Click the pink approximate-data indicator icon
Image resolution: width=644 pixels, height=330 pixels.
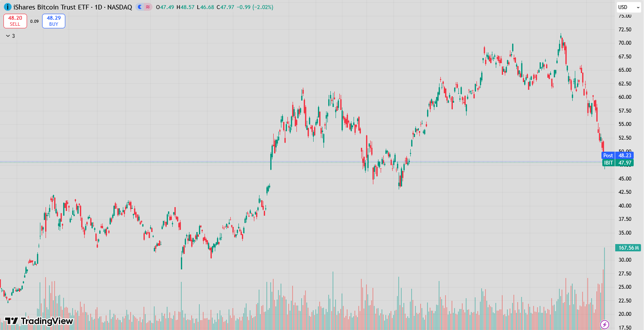click(148, 7)
